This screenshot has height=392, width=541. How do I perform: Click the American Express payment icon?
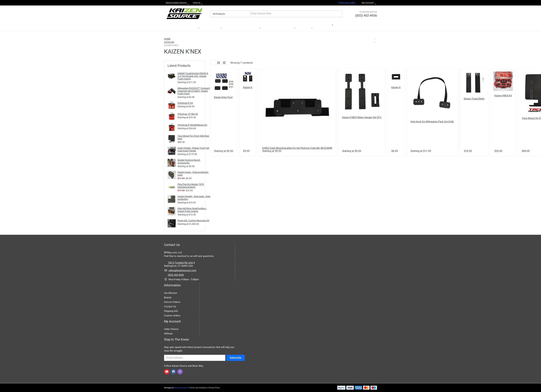tap(358, 388)
